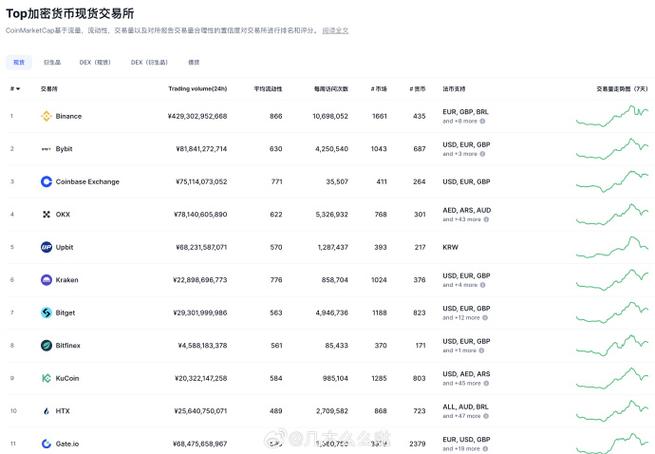
Task: Switch to the second derivatives tab
Action: click(52, 62)
